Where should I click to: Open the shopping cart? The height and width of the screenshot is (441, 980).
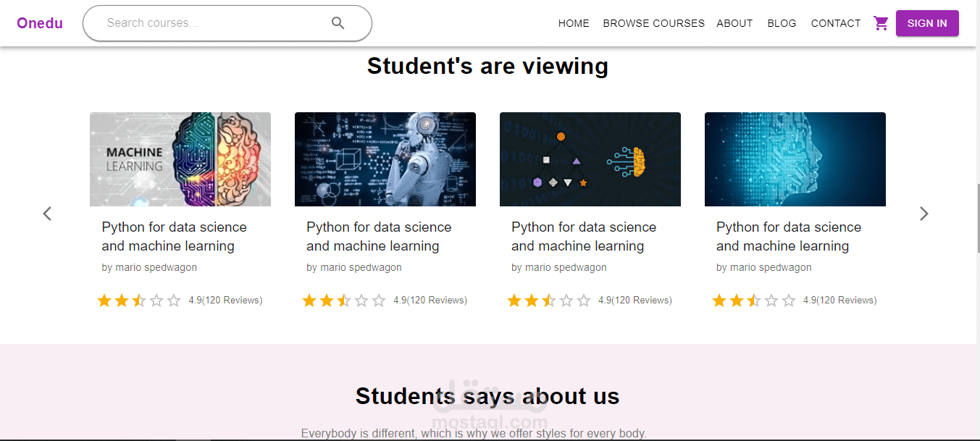[881, 23]
